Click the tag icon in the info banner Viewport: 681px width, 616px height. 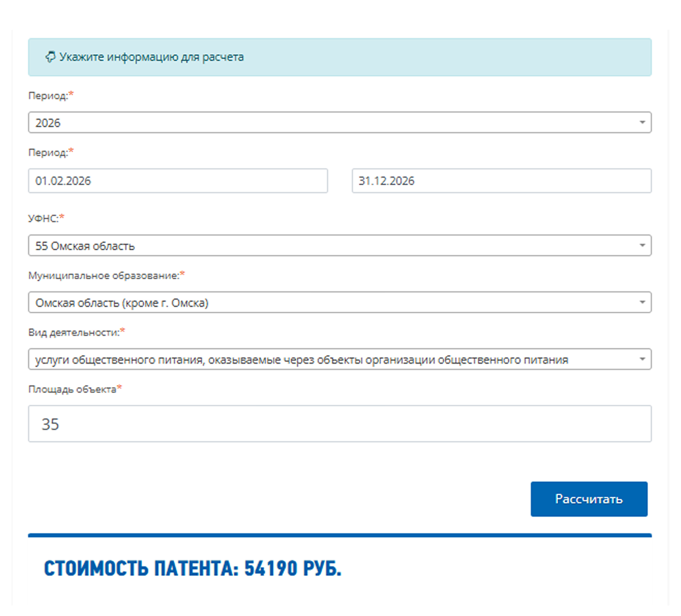[50, 57]
